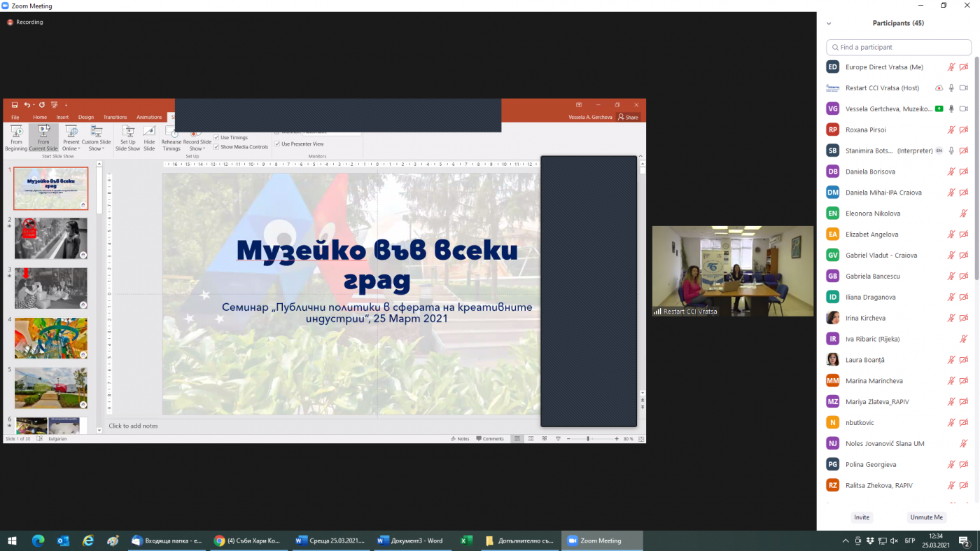Click Restart CCI Vratsa camera icon
The image size is (980, 551).
(x=964, y=88)
